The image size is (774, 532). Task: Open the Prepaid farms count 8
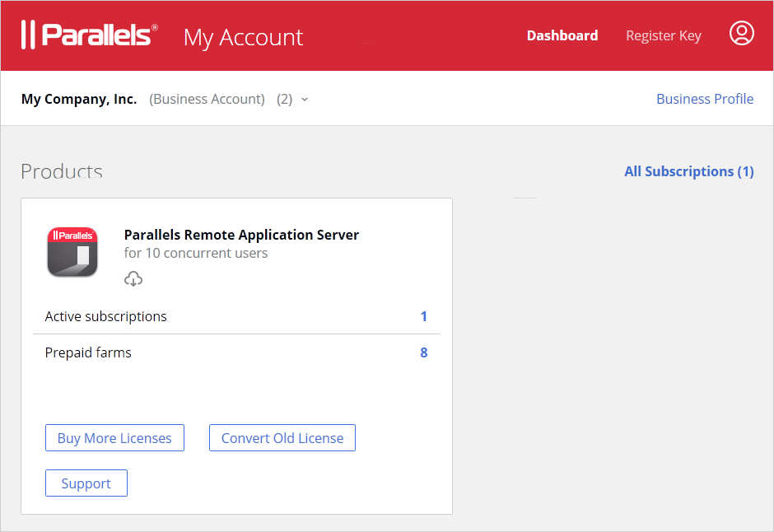click(423, 352)
